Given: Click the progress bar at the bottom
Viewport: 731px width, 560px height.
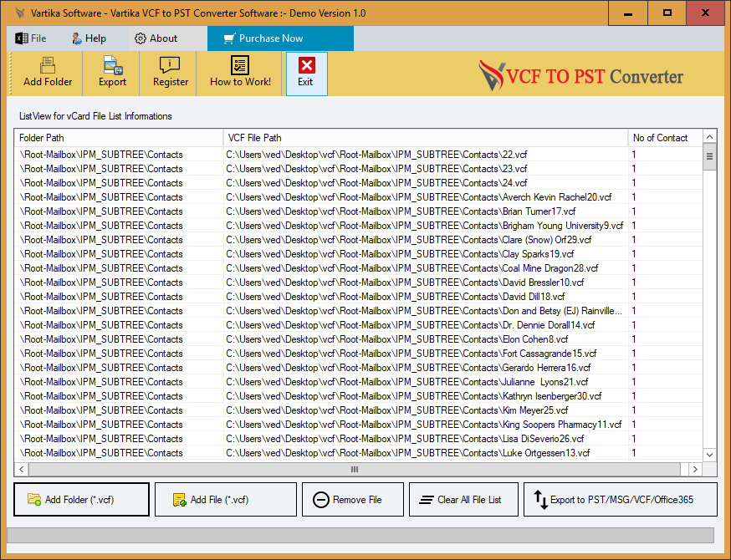Looking at the screenshot, I should point(360,535).
